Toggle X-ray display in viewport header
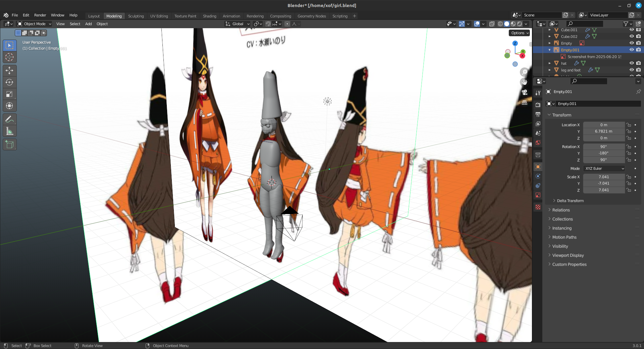The image size is (644, 349). click(x=492, y=24)
